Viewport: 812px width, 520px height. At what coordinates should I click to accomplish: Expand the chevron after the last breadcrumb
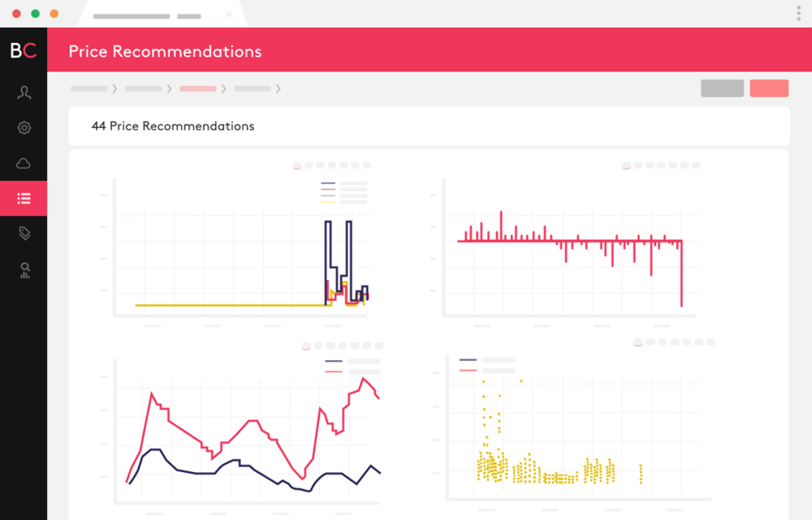tap(279, 88)
